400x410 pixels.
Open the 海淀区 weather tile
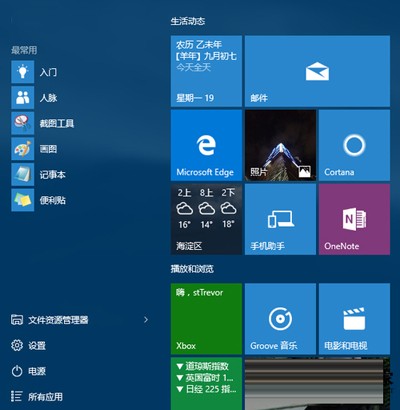click(x=206, y=219)
